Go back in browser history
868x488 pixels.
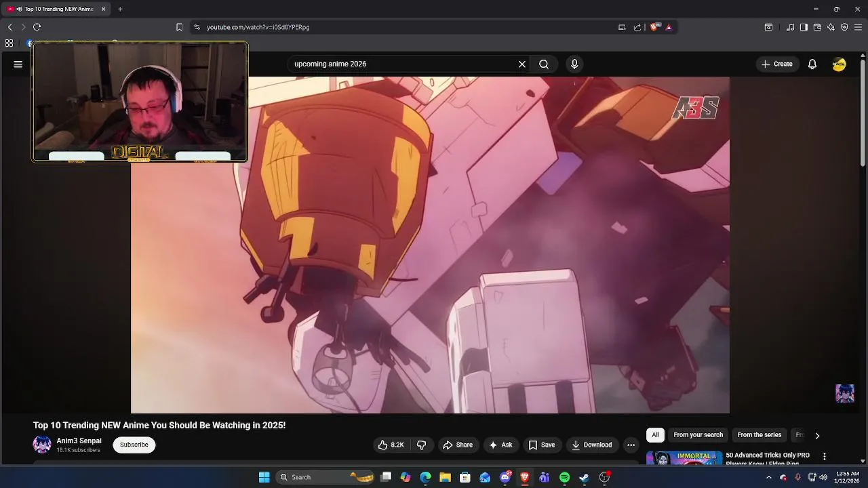pyautogui.click(x=10, y=27)
